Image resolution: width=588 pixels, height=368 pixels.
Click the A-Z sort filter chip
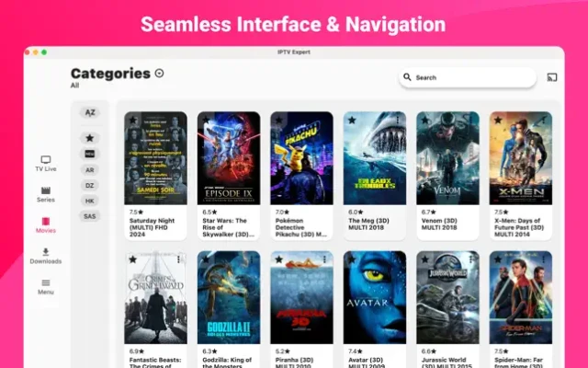90,112
